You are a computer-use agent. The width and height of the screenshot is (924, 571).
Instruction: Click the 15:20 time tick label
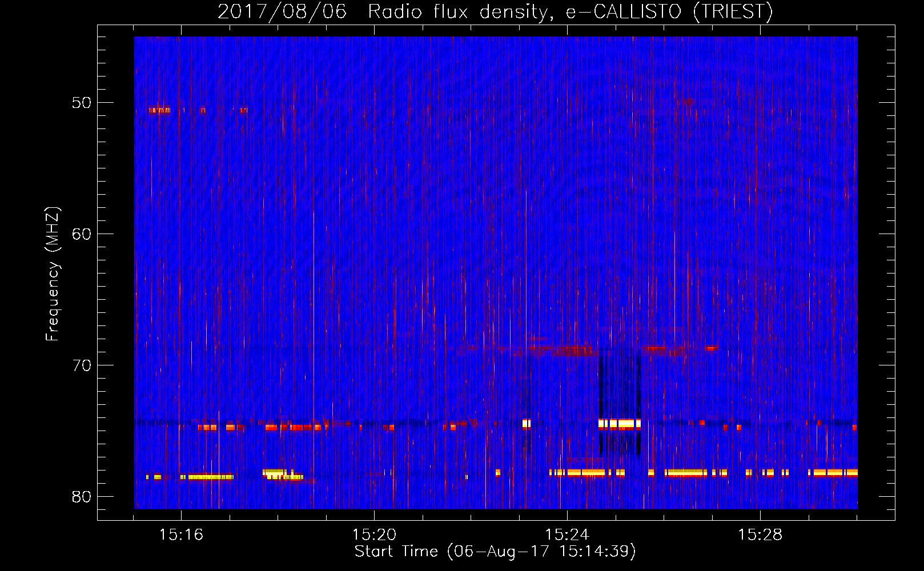point(374,535)
